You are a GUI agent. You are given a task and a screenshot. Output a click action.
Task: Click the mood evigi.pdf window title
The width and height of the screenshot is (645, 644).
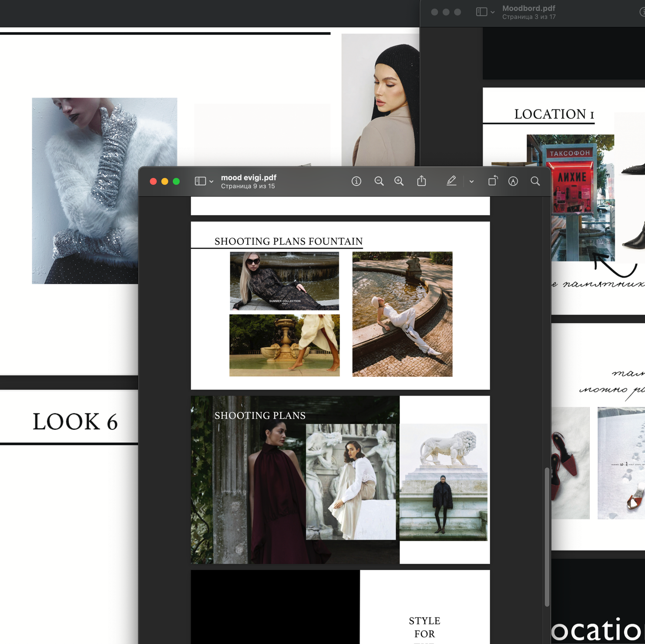tap(249, 178)
